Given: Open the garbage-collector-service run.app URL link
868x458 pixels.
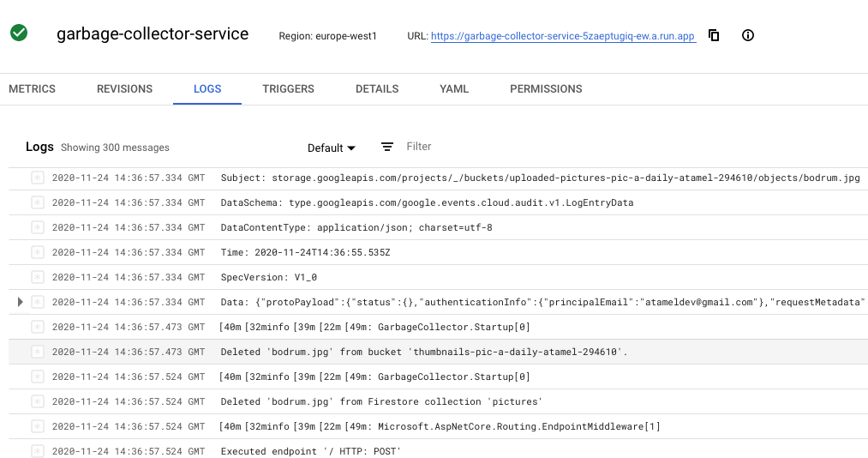Looking at the screenshot, I should coord(563,37).
